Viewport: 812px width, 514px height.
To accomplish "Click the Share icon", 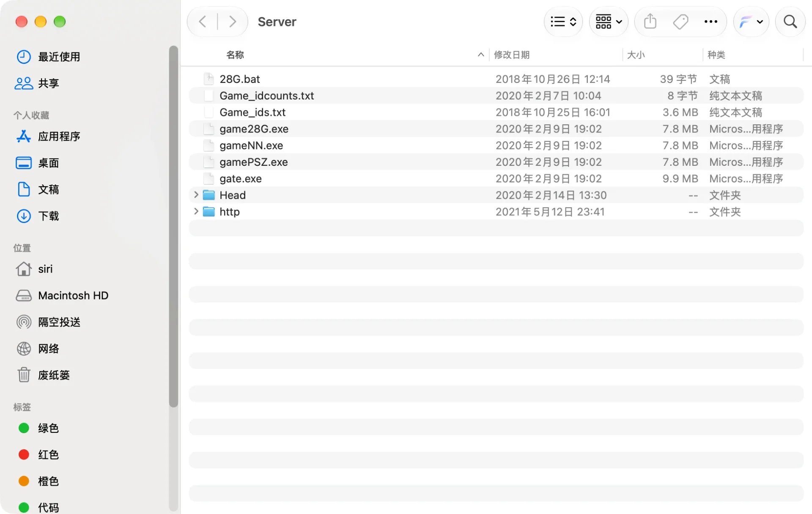I will pos(650,22).
